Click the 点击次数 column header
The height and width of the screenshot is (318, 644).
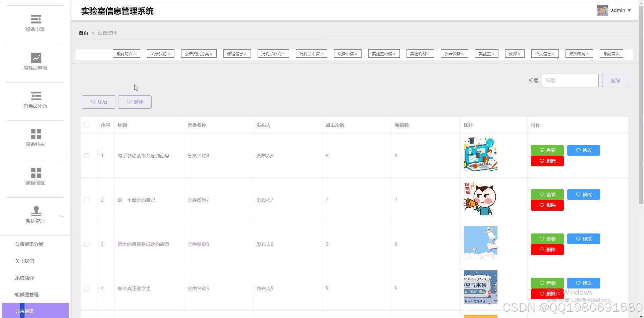335,125
